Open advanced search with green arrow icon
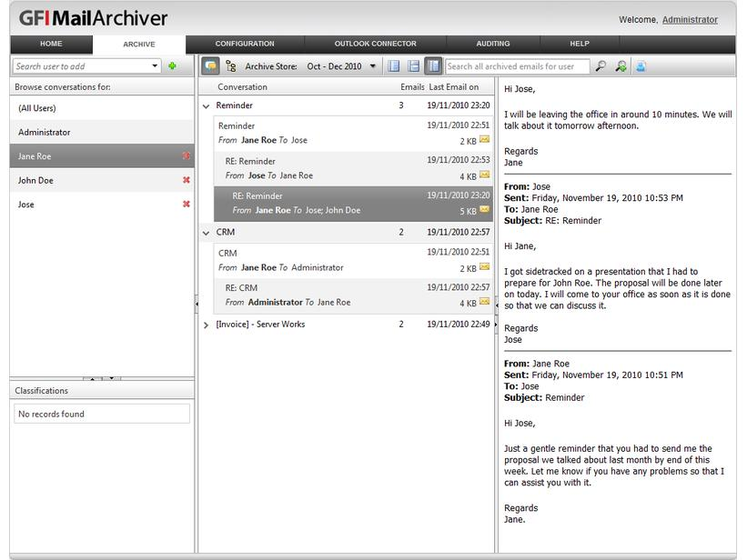 point(621,66)
